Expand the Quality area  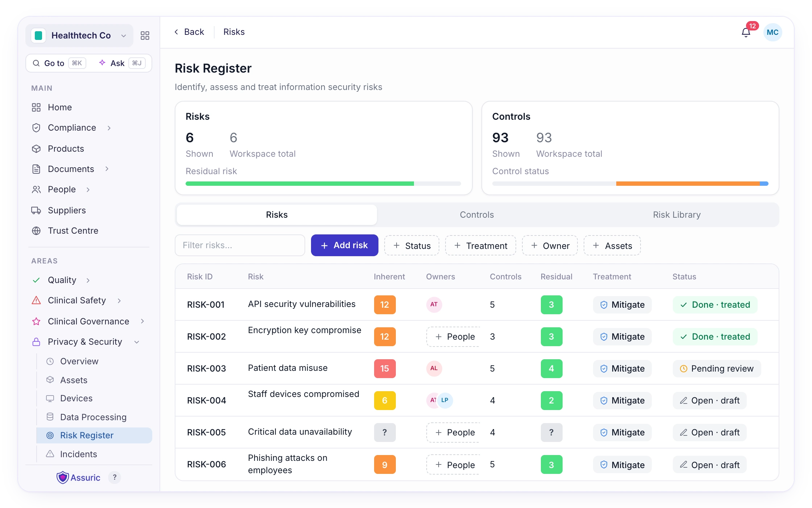pyautogui.click(x=88, y=280)
